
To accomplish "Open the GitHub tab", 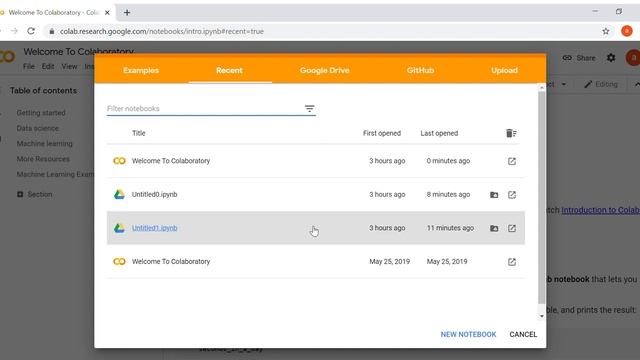I will point(420,70).
